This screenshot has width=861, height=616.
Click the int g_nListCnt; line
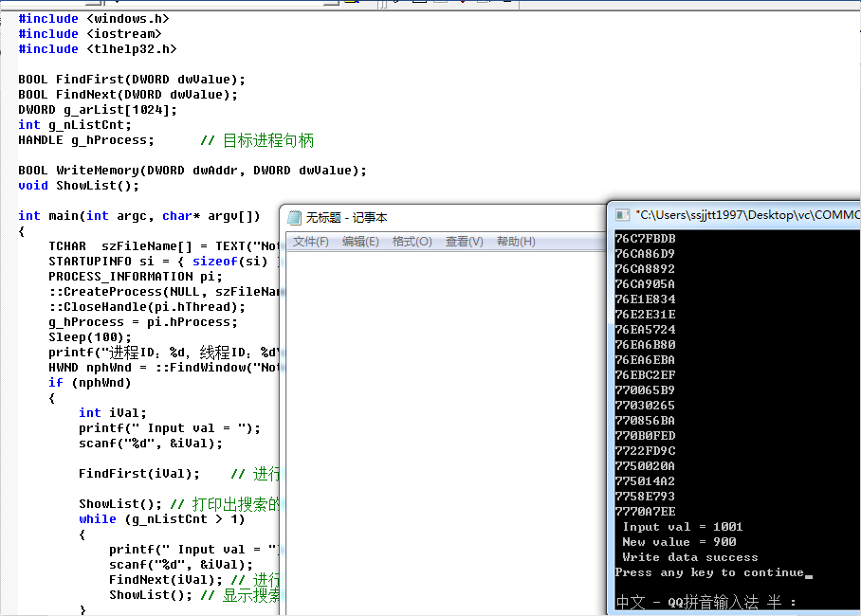click(75, 125)
